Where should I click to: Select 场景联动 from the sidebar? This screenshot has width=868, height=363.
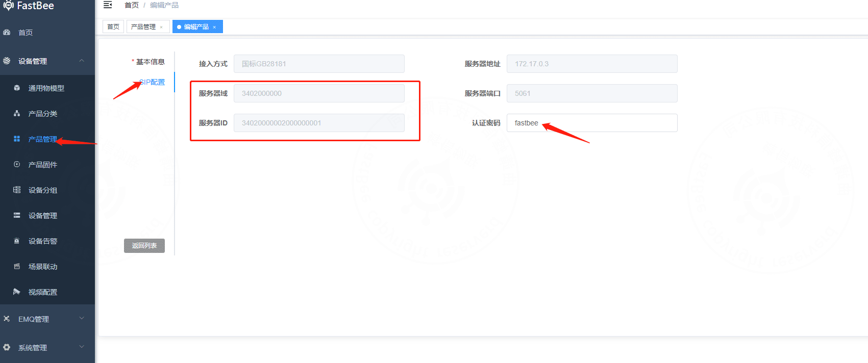coord(43,267)
